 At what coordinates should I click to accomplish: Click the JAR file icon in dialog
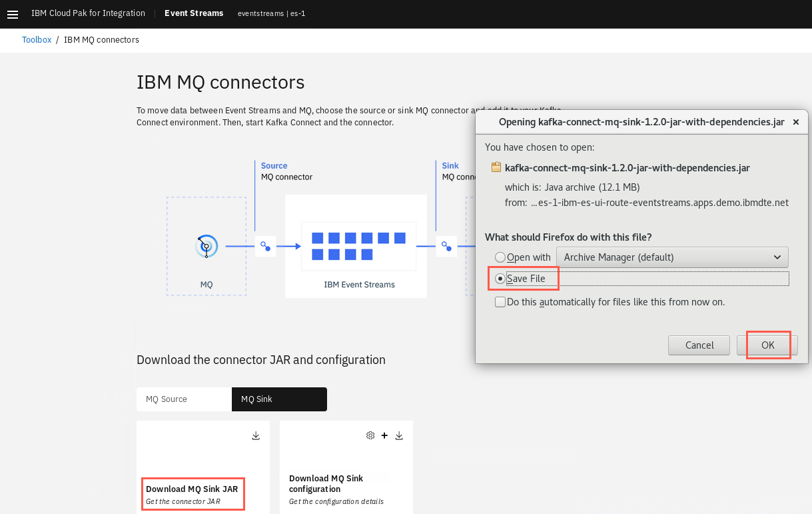click(x=495, y=167)
